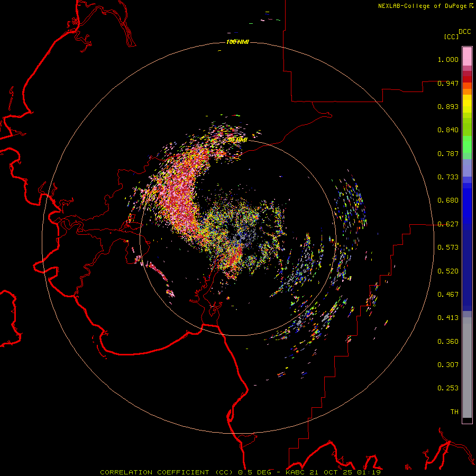
Task: Select the 0.947 scale value
Action: point(448,83)
